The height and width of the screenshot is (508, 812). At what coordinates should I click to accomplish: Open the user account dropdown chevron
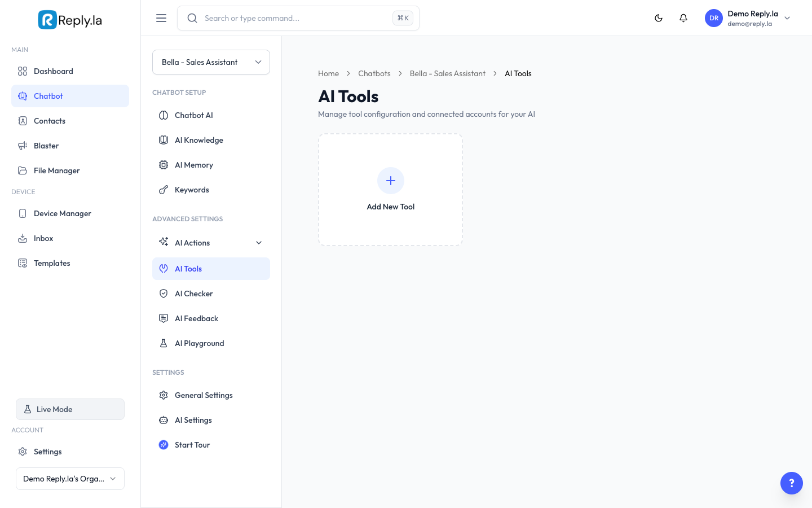(787, 18)
